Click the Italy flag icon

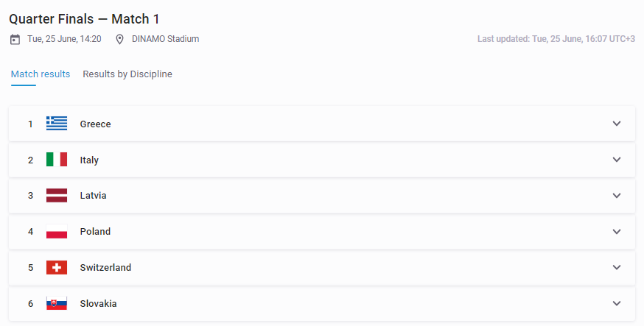click(x=57, y=160)
